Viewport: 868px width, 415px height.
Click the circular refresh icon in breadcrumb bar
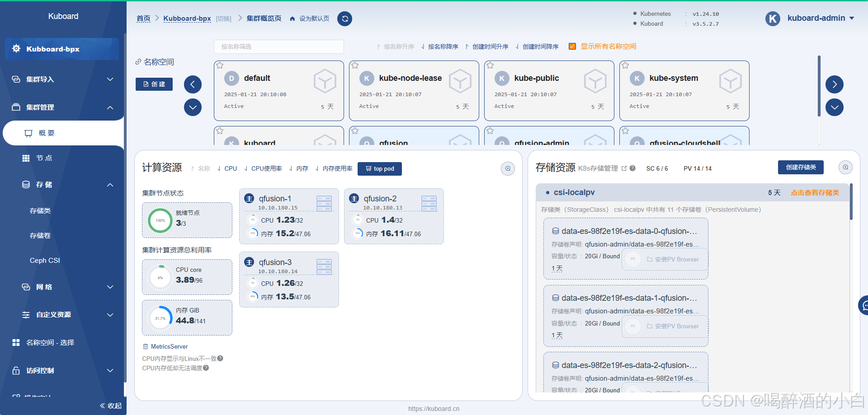(344, 19)
